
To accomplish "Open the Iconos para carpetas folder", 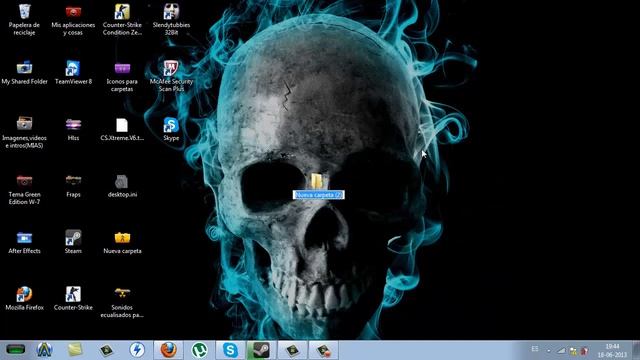I will coord(122,76).
